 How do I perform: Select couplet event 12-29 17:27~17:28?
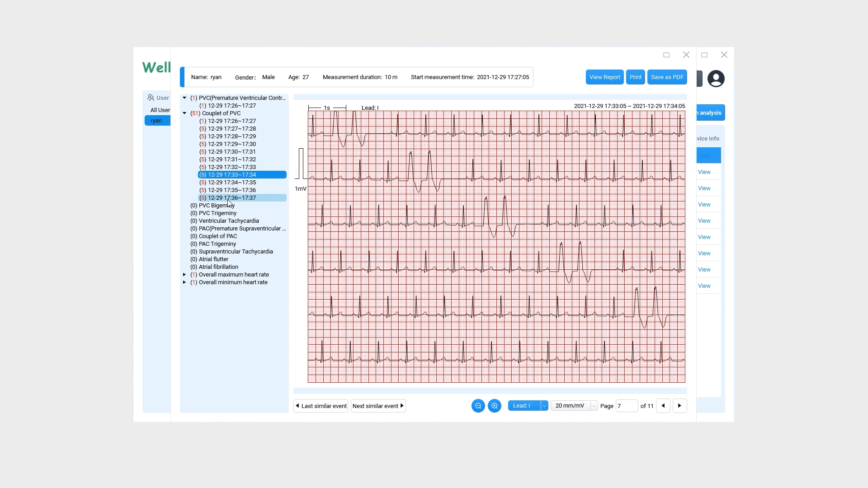[228, 128]
